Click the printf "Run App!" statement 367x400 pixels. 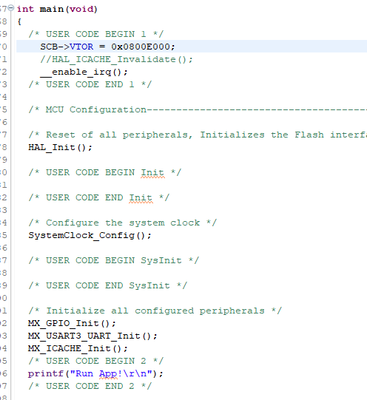click(96, 374)
